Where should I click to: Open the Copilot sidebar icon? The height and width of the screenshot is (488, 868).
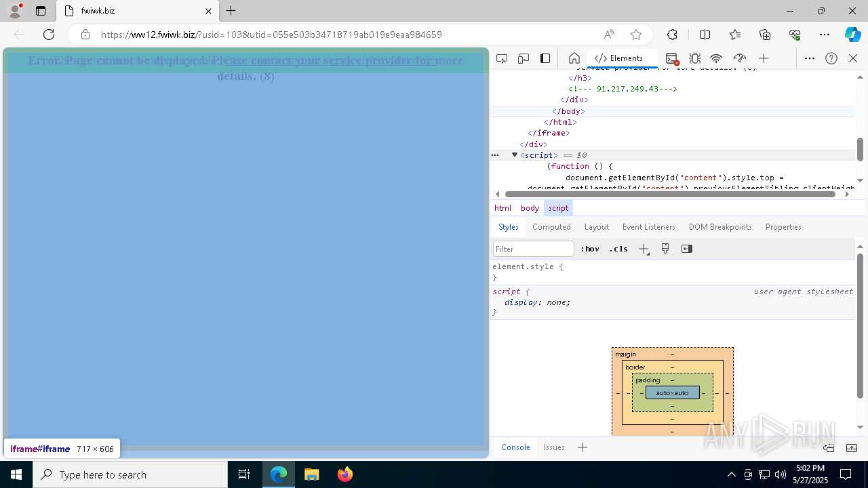pyautogui.click(x=852, y=35)
